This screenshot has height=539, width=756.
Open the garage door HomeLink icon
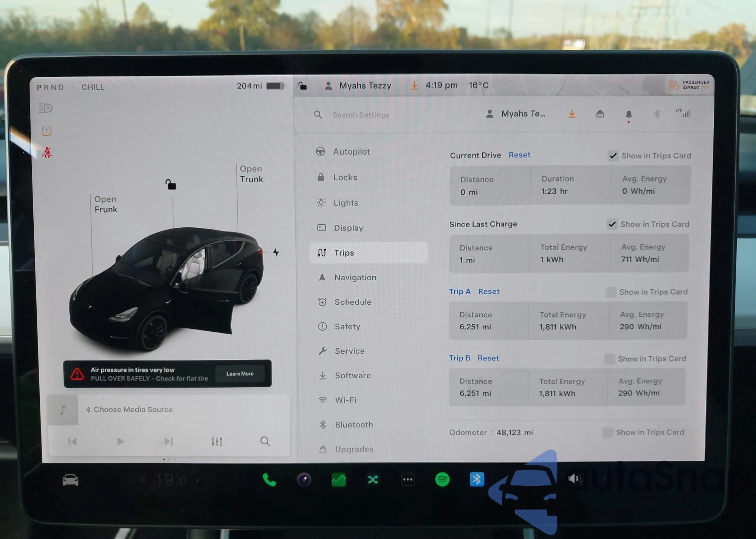pos(600,114)
